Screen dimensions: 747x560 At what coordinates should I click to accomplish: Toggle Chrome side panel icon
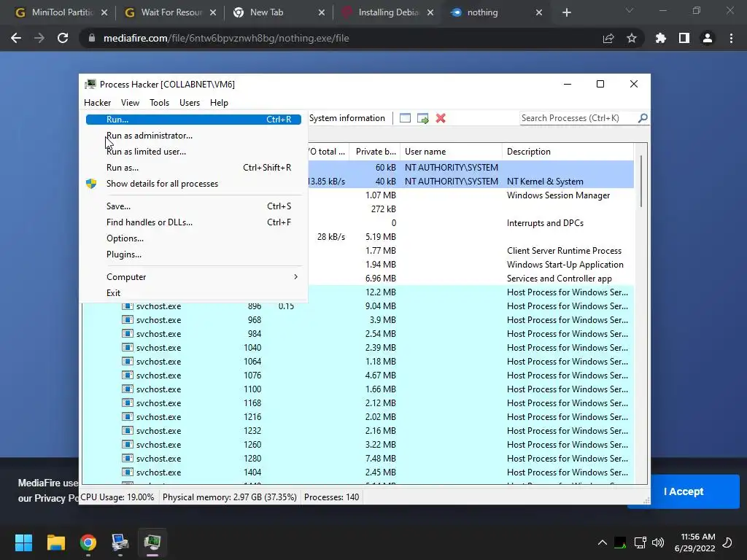(684, 38)
